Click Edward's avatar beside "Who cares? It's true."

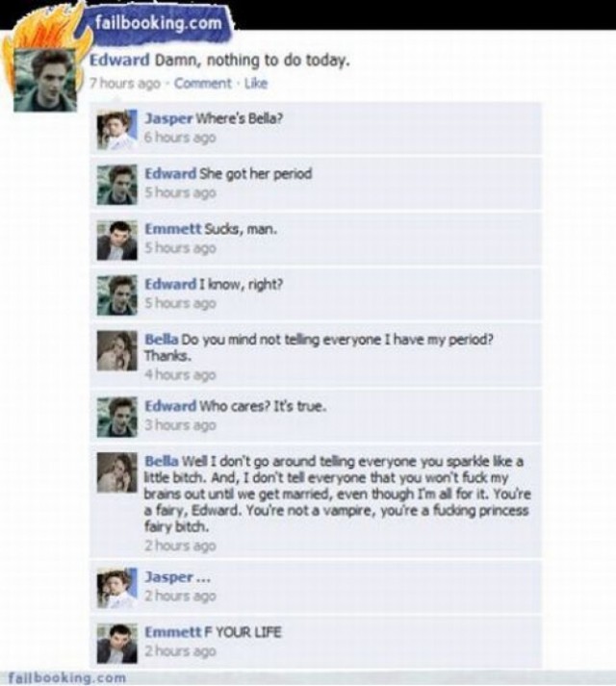(116, 417)
